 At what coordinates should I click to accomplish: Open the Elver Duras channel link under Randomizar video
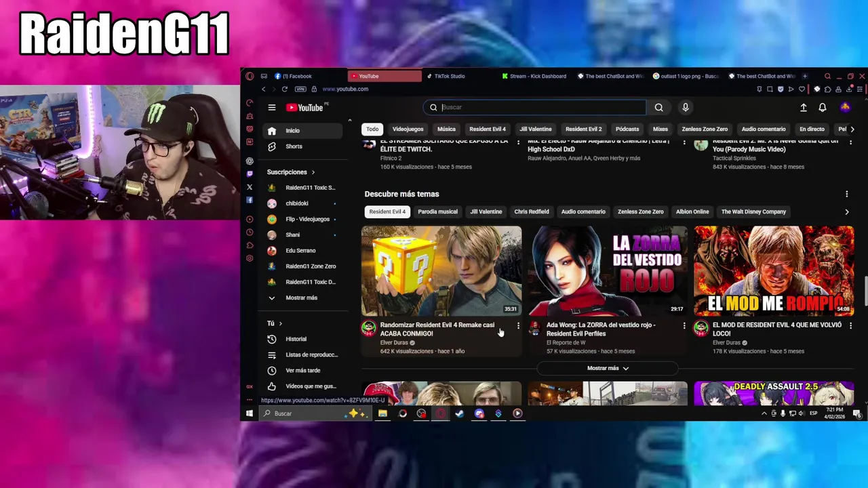pyautogui.click(x=394, y=343)
